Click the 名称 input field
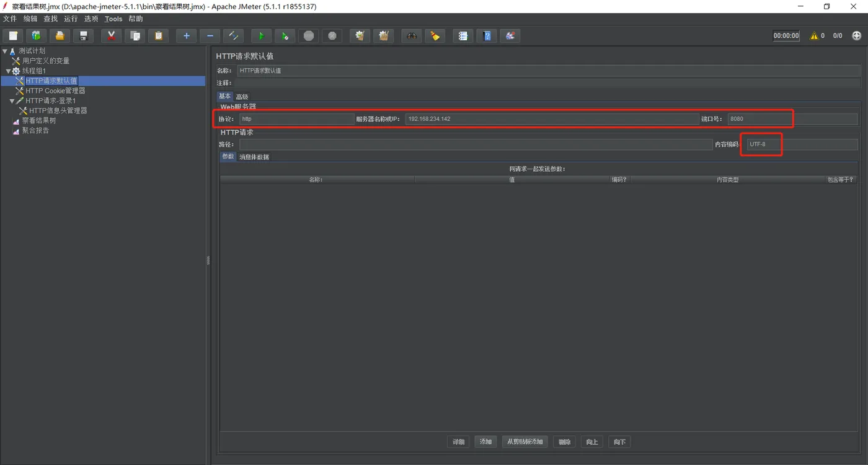This screenshot has height=465, width=868. coord(549,71)
